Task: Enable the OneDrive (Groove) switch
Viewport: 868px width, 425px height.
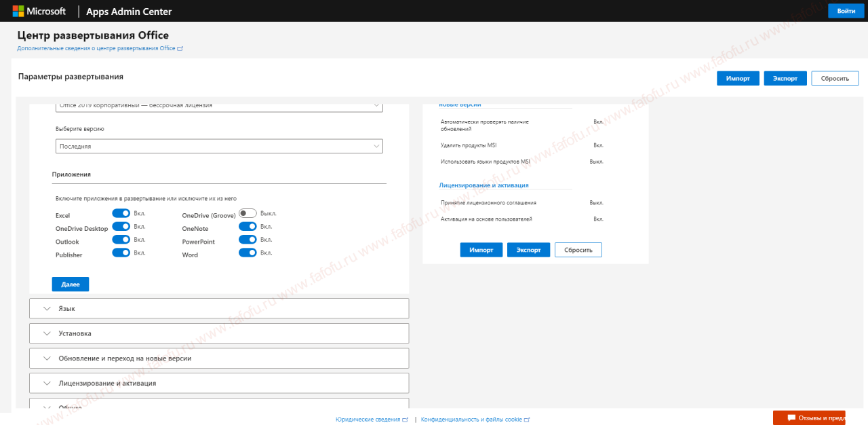Action: (x=248, y=213)
